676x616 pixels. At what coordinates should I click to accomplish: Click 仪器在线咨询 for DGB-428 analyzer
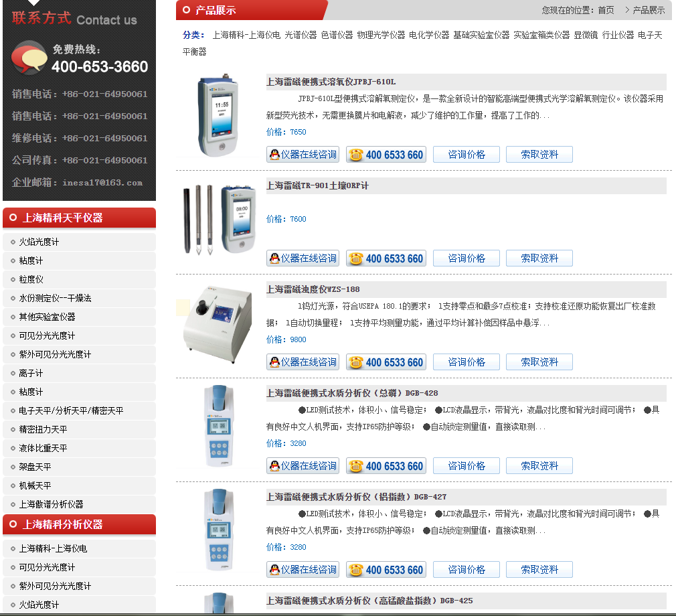(303, 466)
